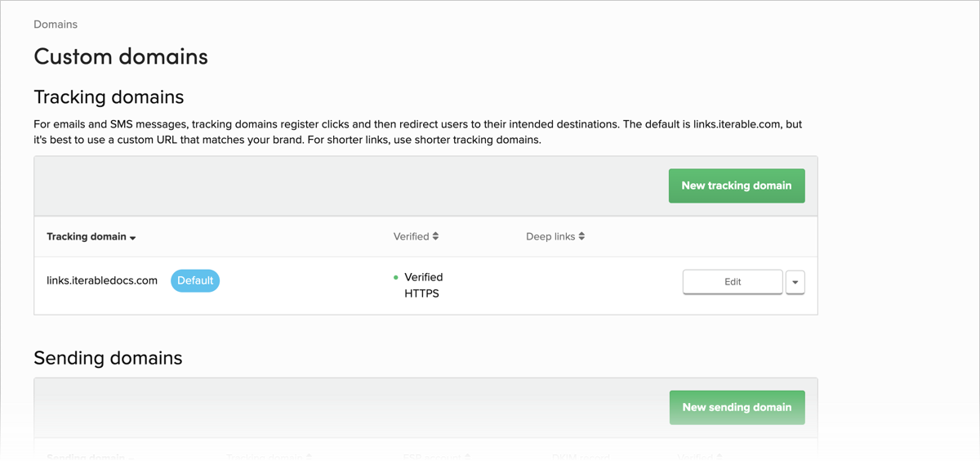
Task: Click the Tracking domains section heading
Action: tap(109, 97)
